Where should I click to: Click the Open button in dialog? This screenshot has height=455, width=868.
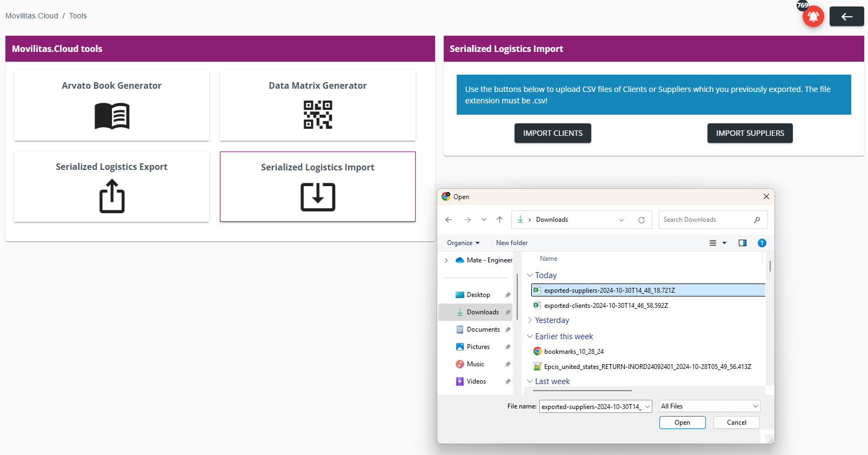[x=682, y=423]
